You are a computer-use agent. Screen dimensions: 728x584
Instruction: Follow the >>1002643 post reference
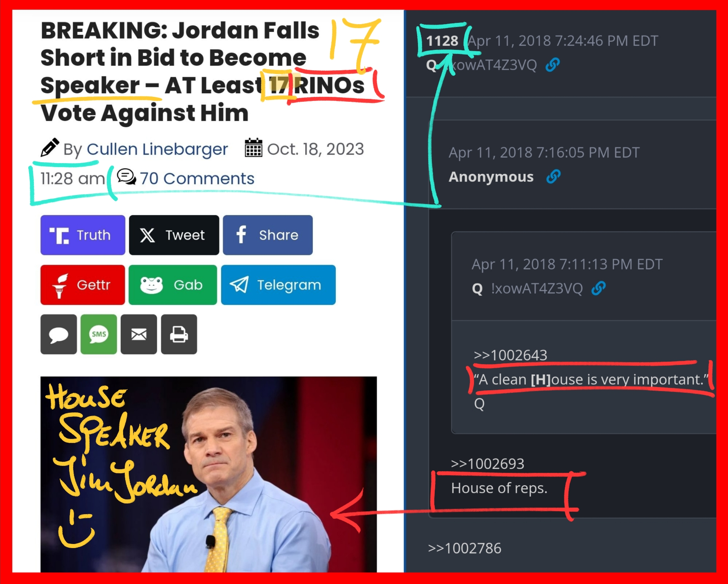[x=510, y=355]
